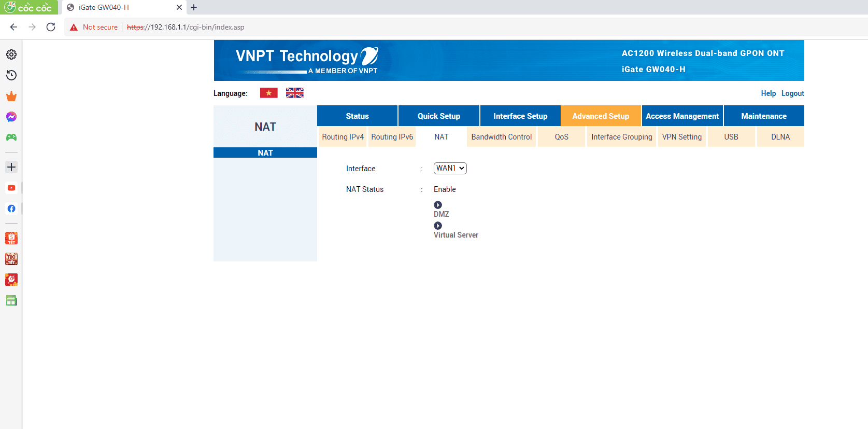The image size is (868, 429).
Task: Open the QoS submenu
Action: (562, 137)
